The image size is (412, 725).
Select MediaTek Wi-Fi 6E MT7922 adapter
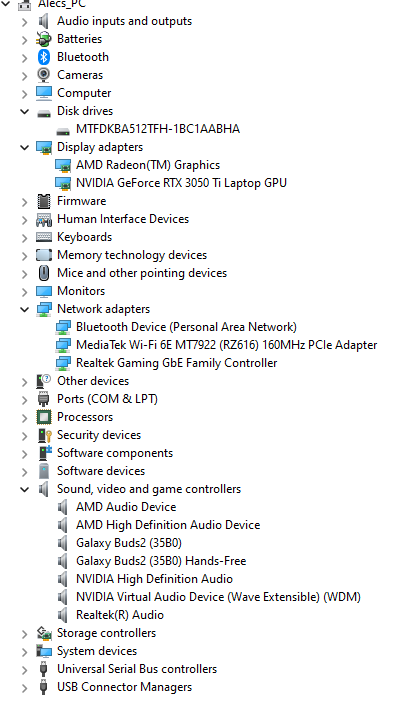point(227,345)
